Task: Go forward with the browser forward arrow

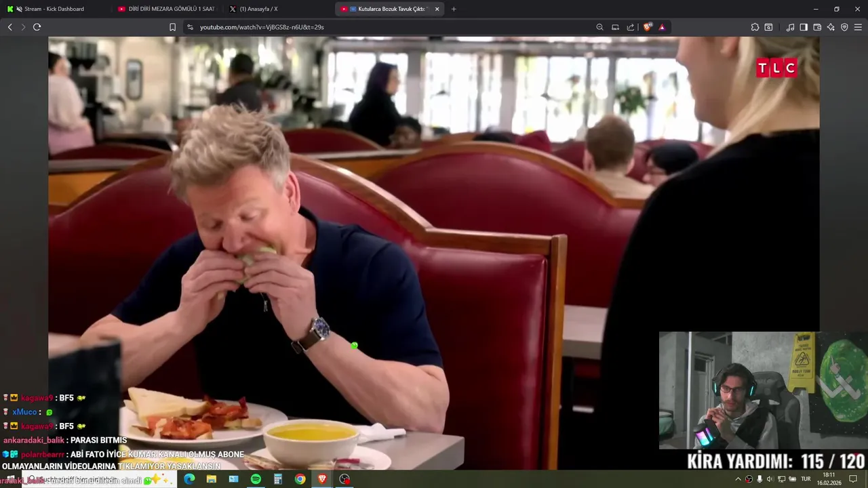Action: coord(23,27)
